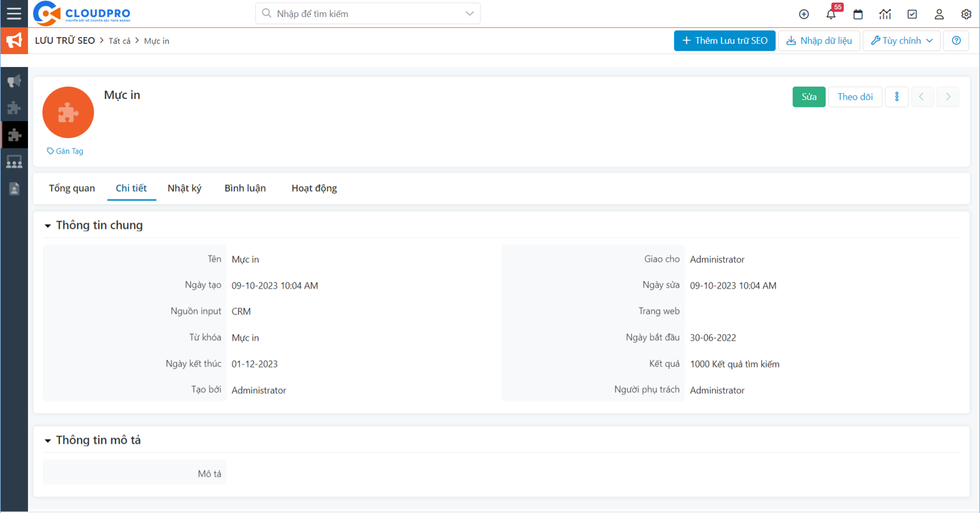Viewport: 980px width, 513px height.
Task: Click the Tên value Mực in
Action: 245,259
